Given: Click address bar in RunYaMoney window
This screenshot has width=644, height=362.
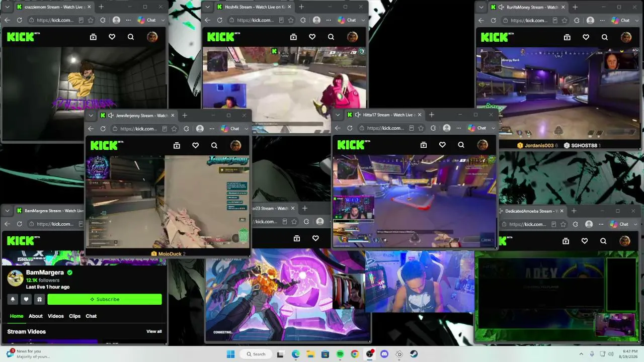Looking at the screenshot, I should (529, 20).
